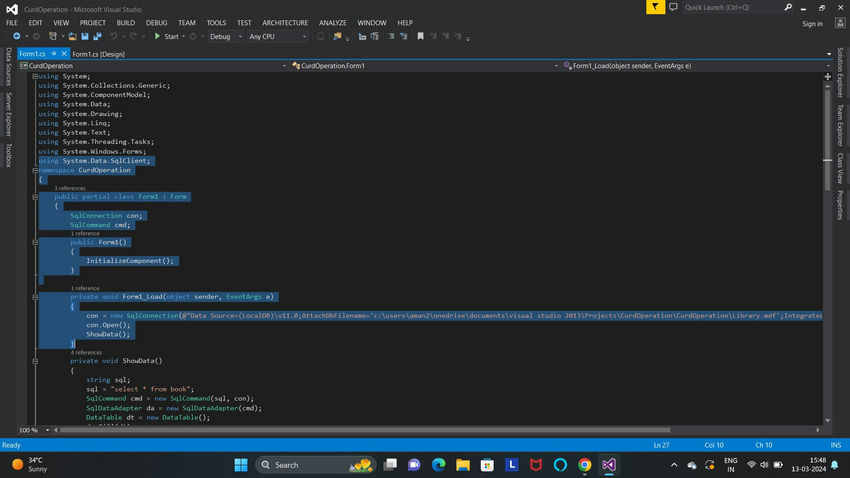Click the '4 references' CodeLens link above ShowData
Viewport: 850px width, 478px height.
point(86,352)
